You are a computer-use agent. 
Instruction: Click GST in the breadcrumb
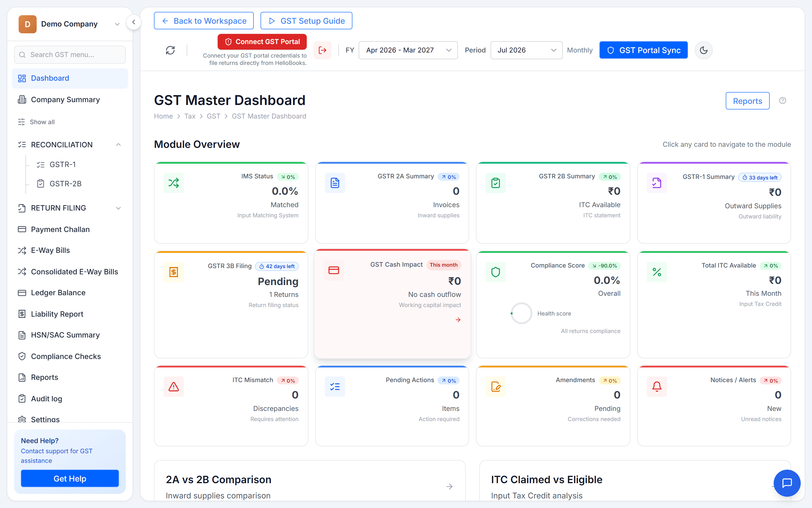tap(213, 116)
